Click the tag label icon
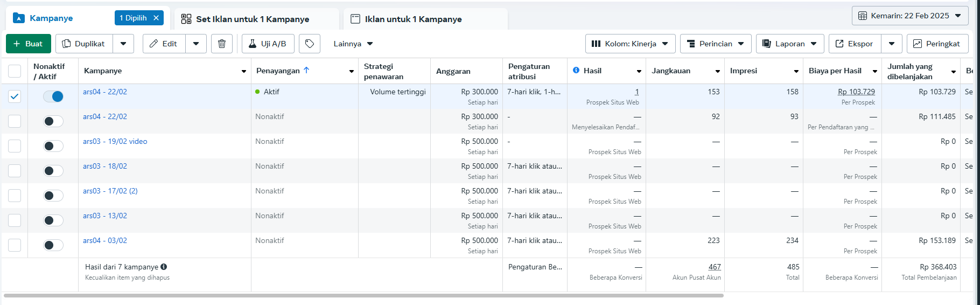 coord(310,44)
